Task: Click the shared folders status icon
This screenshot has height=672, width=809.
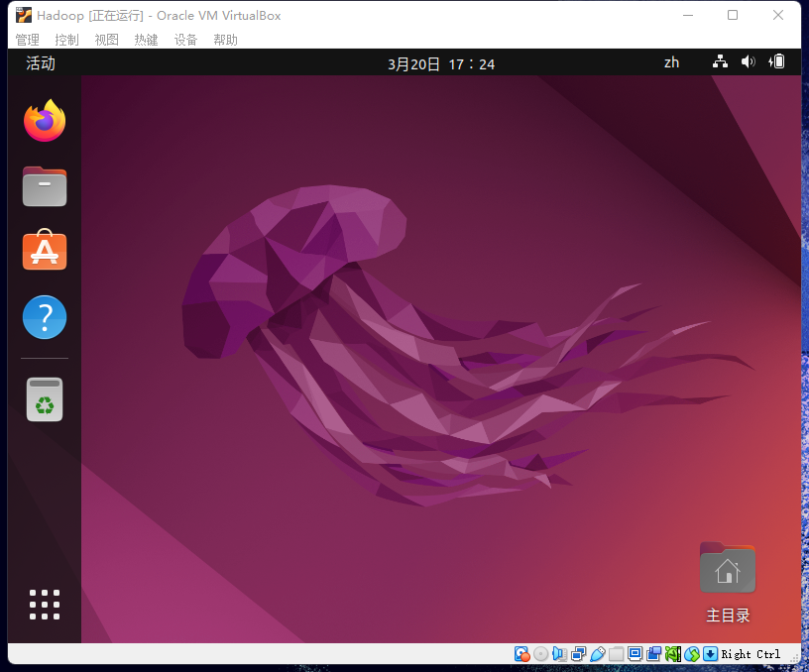Action: point(616,654)
